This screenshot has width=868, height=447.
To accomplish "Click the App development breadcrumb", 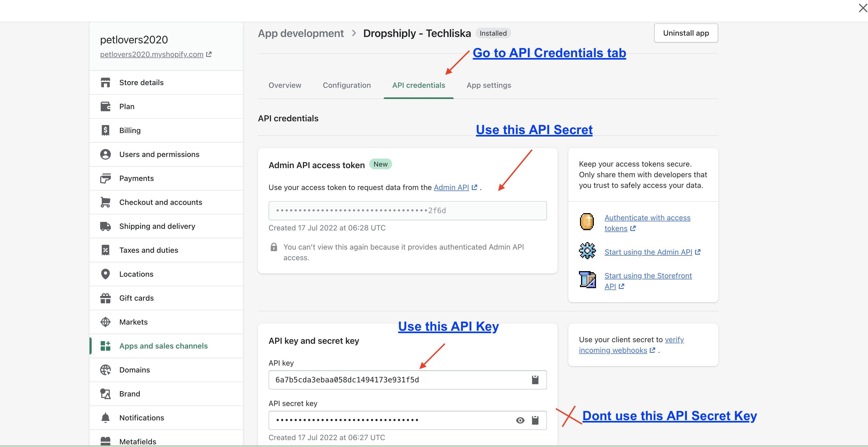I will 301,33.
